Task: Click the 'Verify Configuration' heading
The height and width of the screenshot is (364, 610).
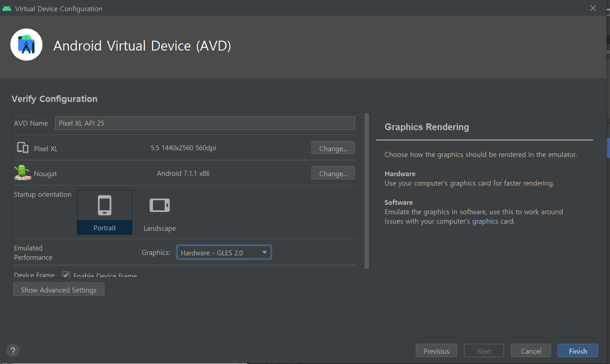Action: (x=55, y=99)
